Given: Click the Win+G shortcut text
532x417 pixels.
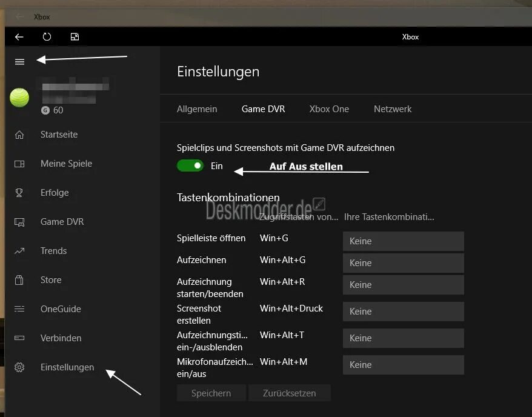Looking at the screenshot, I should pyautogui.click(x=274, y=238).
